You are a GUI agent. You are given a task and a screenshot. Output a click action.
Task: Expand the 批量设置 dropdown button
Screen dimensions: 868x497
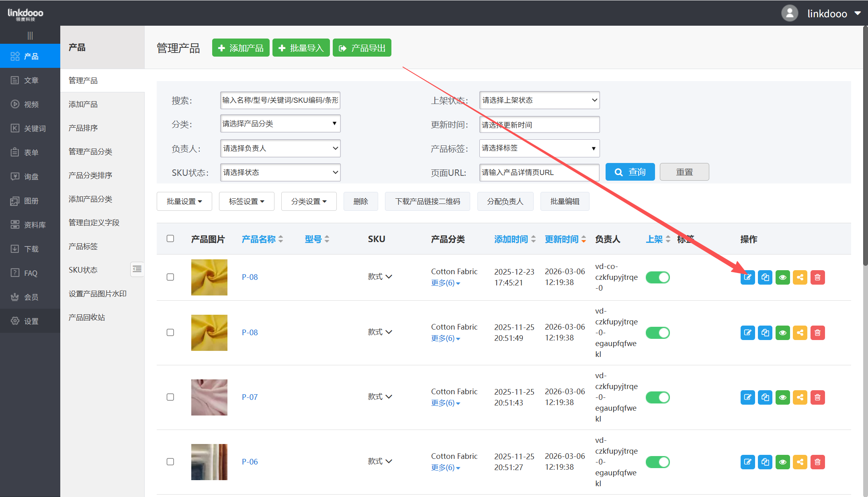coord(184,201)
